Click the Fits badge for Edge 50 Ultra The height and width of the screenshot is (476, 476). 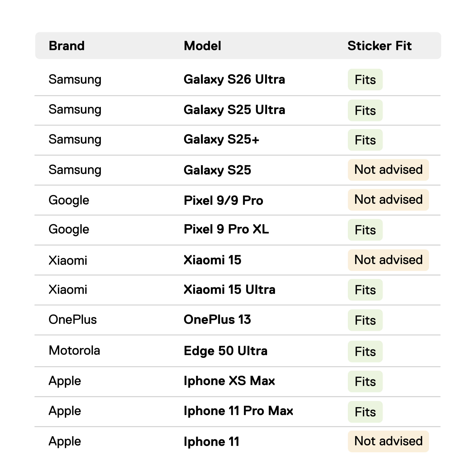(x=365, y=351)
